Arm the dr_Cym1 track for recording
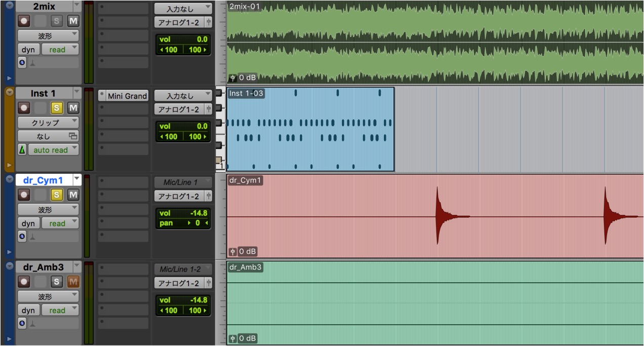This screenshot has height=346, width=644. coord(24,195)
